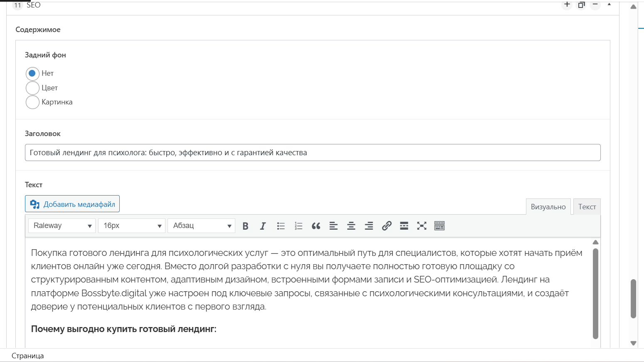Switch to the "Визуально" editor tab

(x=548, y=207)
